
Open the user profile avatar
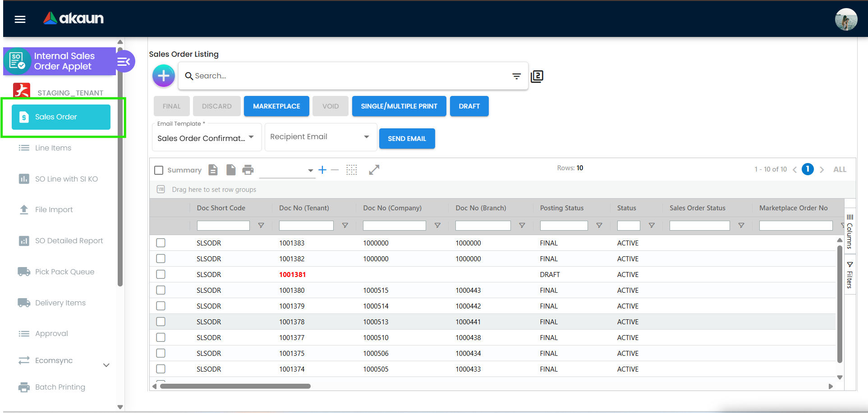pyautogui.click(x=846, y=19)
